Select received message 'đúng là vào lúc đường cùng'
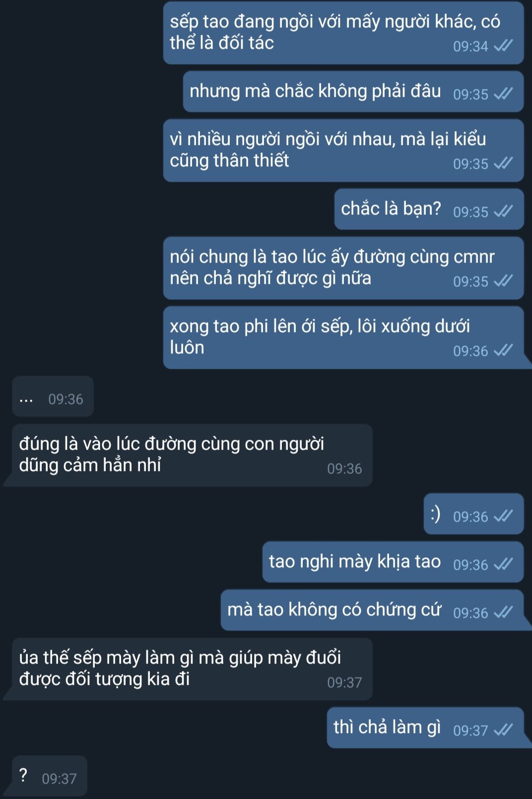This screenshot has width=532, height=799. pos(193,455)
